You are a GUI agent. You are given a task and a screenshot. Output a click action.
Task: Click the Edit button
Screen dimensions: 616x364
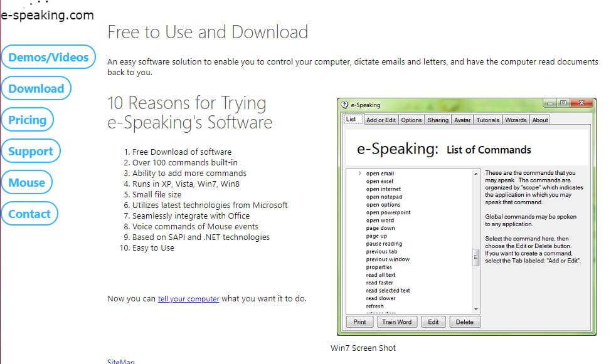tap(433, 322)
